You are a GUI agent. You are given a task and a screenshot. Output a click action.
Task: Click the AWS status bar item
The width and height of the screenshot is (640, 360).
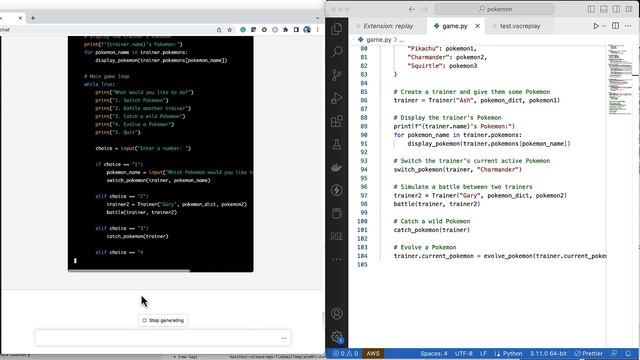[x=373, y=353]
